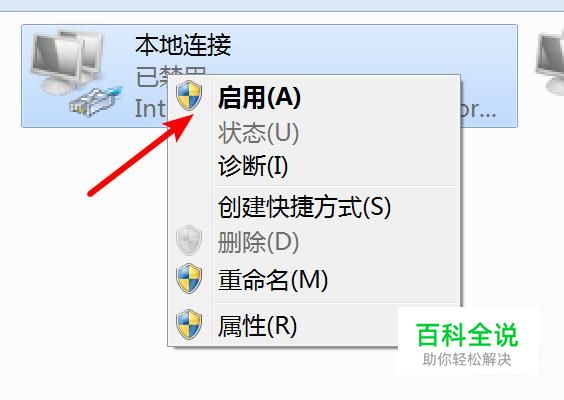
Task: Click the 本地连接 connection name label
Action: pos(183,45)
